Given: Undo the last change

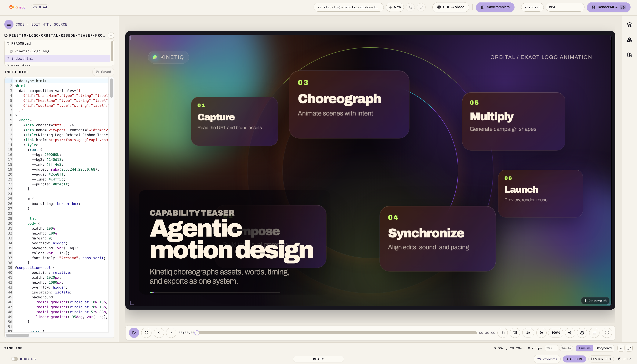Looking at the screenshot, I should coord(410,7).
